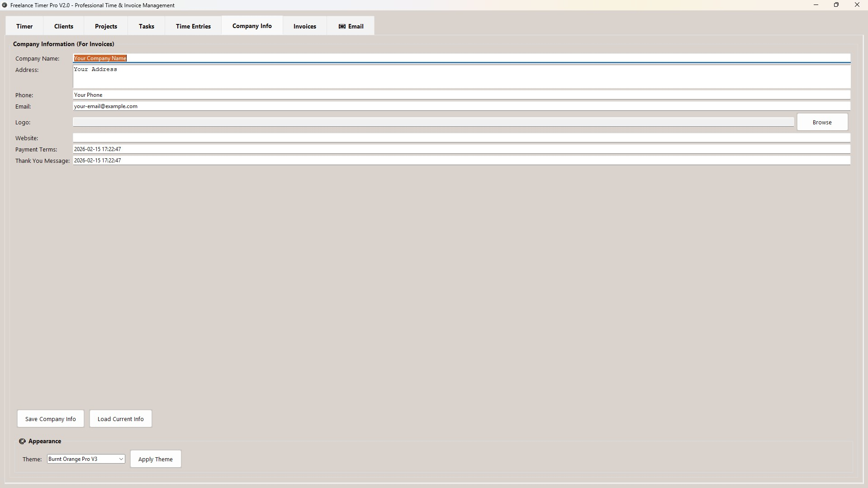This screenshot has height=488, width=868.
Task: Click the Load Current Info button
Action: (120, 419)
